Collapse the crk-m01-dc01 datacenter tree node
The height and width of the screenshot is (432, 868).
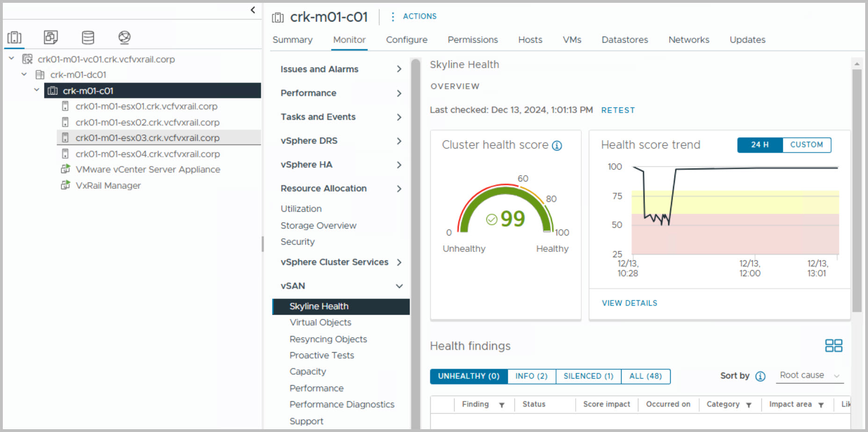24,75
